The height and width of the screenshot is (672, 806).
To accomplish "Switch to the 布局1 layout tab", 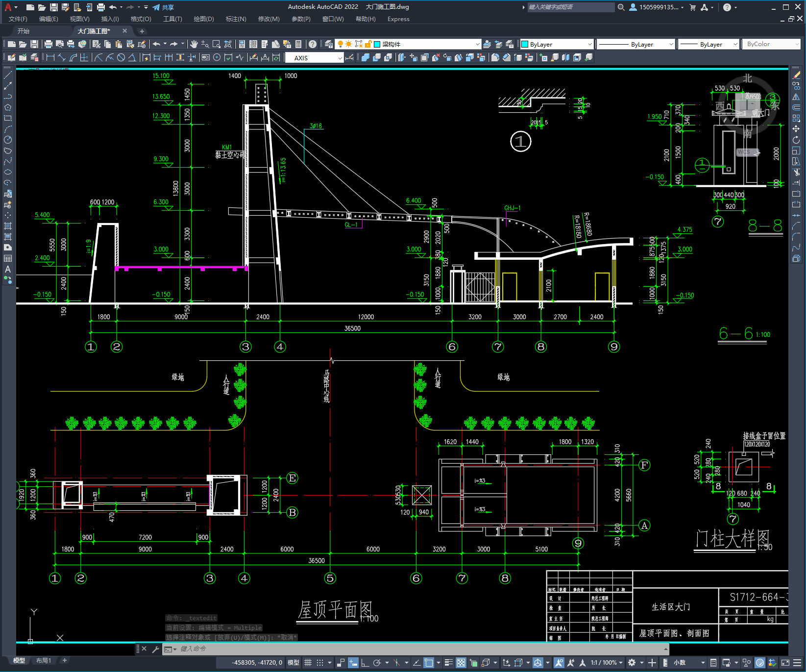I will coord(44,661).
